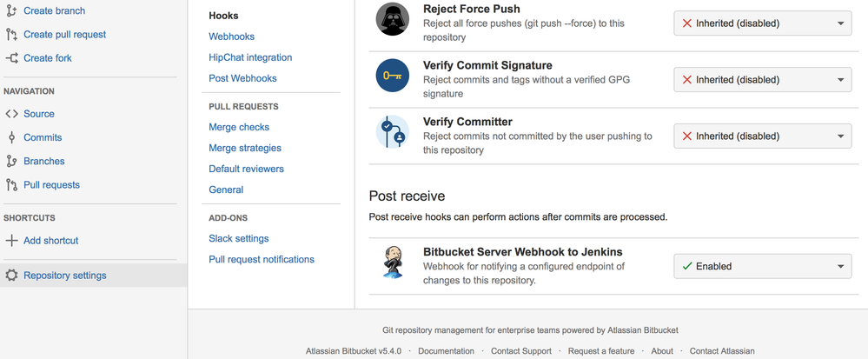Click the Commits icon in navigation
This screenshot has width=868, height=359.
tap(11, 137)
